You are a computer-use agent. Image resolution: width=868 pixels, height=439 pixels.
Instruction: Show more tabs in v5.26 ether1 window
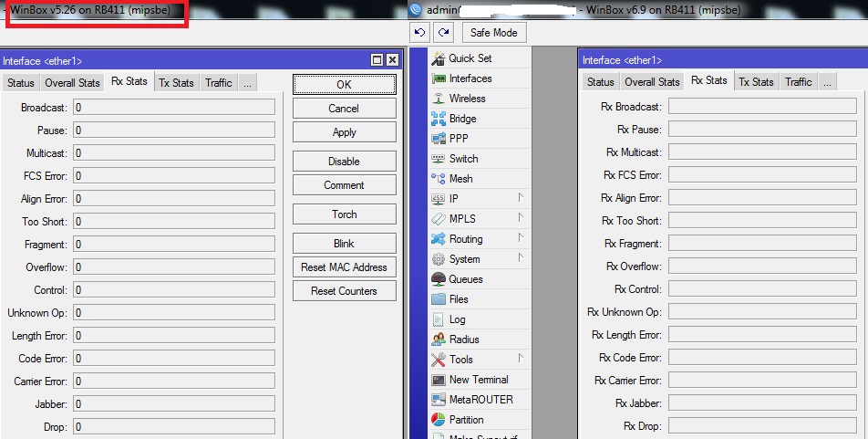pos(247,83)
